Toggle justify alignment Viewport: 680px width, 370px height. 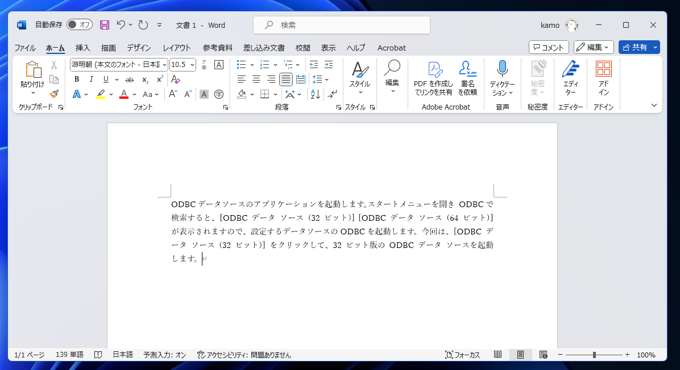pyautogui.click(x=286, y=79)
